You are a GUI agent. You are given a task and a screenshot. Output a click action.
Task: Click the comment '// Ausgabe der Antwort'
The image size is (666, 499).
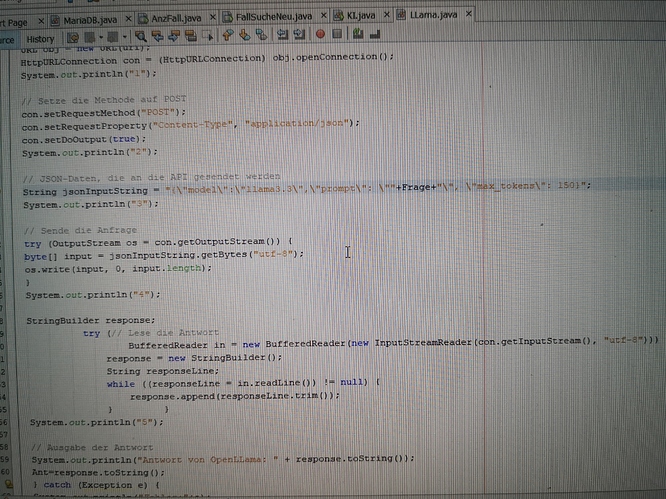point(92,448)
